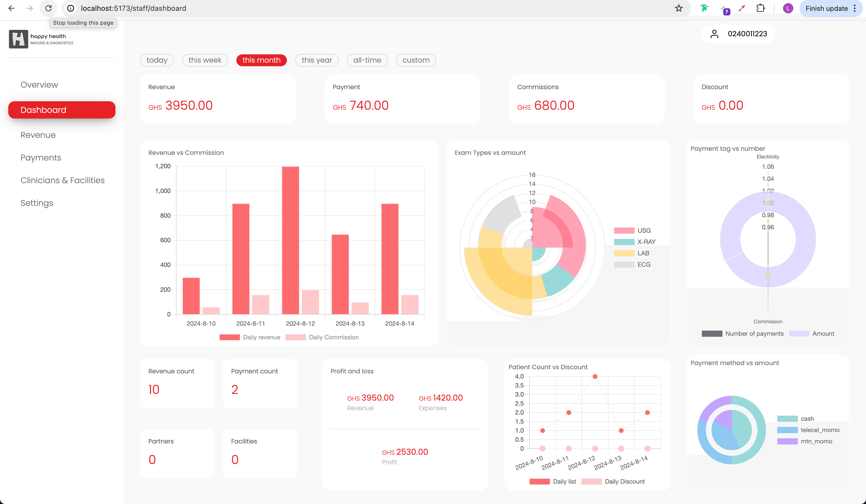Toggle Daily list legend swatch
The height and width of the screenshot is (504, 866).
tap(539, 482)
